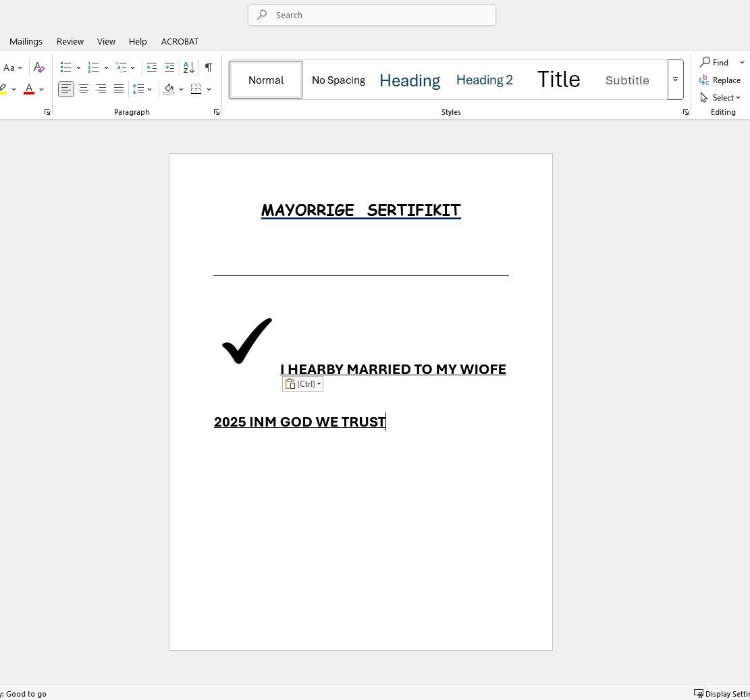Viewport: 750px width, 700px height.
Task: Open the Review tab
Action: [70, 42]
